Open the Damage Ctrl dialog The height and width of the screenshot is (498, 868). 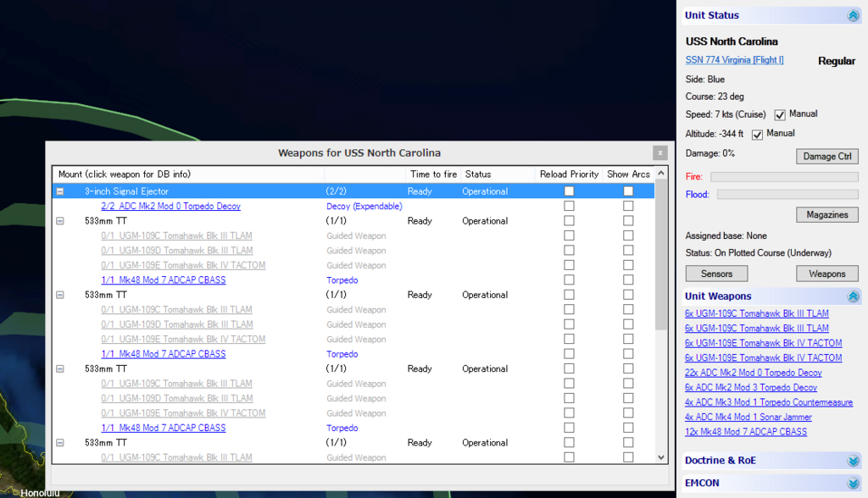pos(827,156)
